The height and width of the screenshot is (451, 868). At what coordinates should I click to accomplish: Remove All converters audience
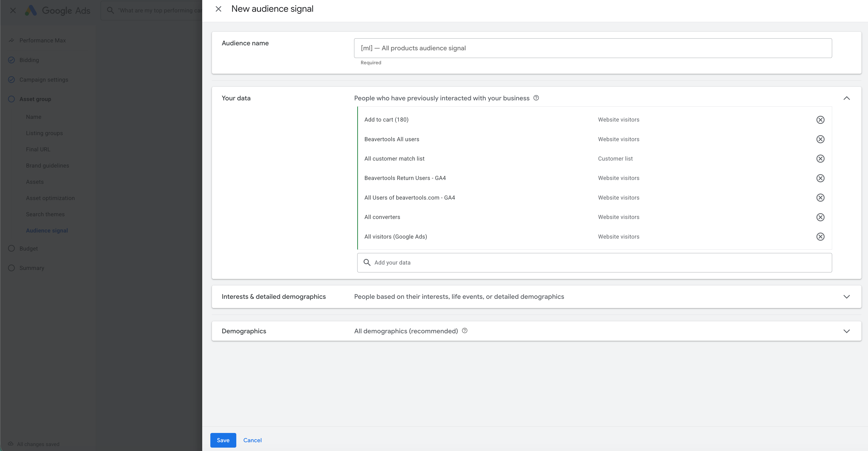tap(820, 217)
